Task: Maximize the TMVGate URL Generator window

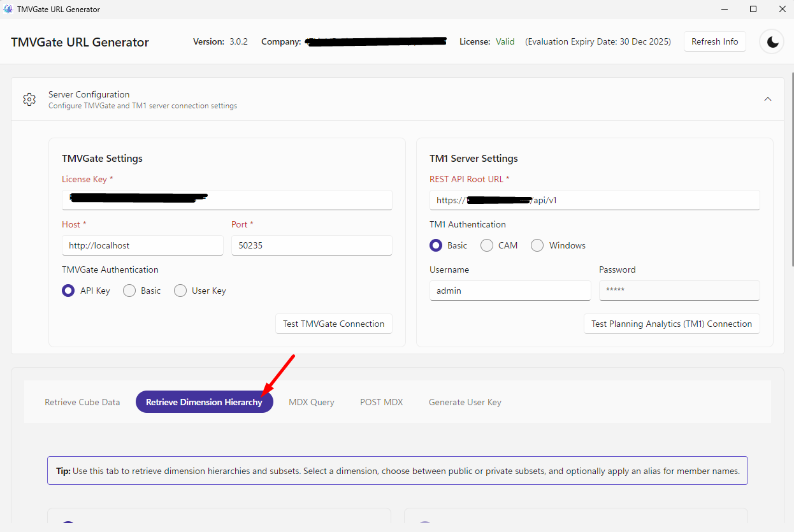Action: click(x=753, y=9)
